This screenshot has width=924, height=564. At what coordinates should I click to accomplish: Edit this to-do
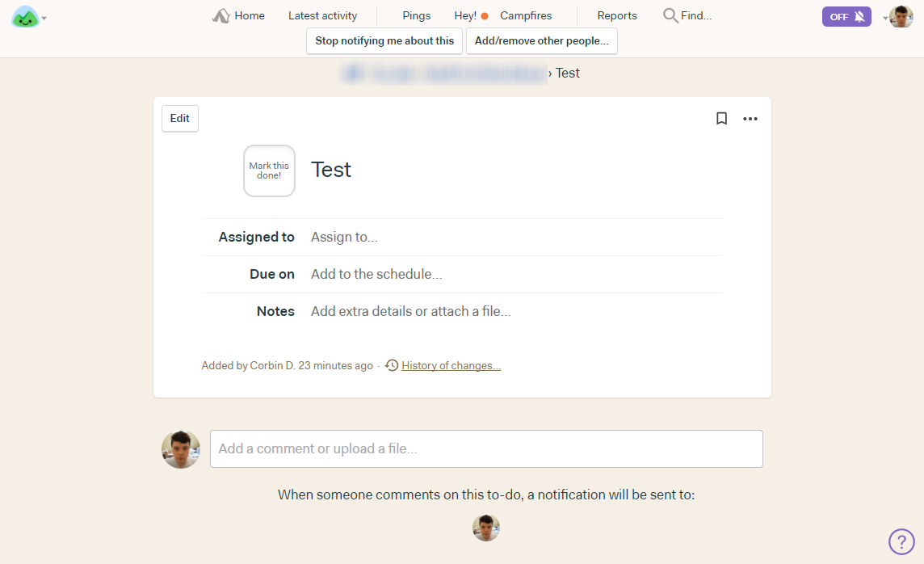(x=179, y=118)
